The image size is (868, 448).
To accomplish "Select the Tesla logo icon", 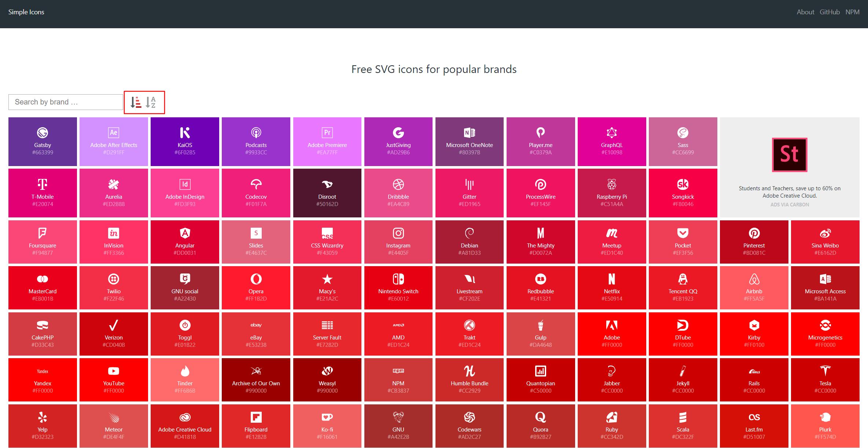I will pyautogui.click(x=825, y=371).
